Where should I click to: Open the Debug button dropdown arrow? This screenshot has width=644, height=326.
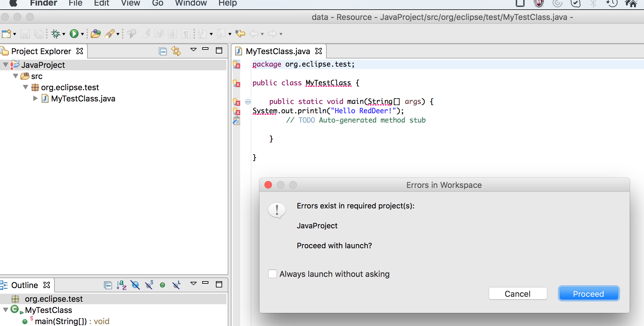pos(64,34)
